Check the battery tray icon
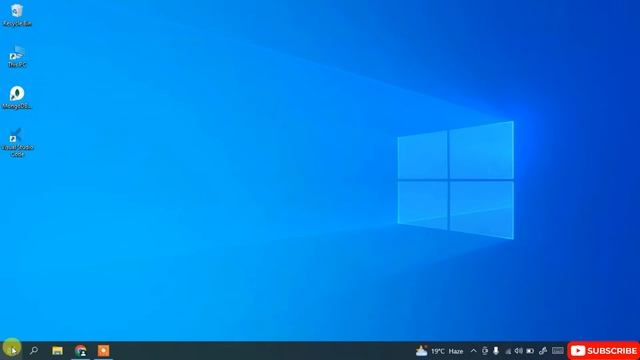Image resolution: width=640 pixels, height=360 pixels. click(530, 351)
